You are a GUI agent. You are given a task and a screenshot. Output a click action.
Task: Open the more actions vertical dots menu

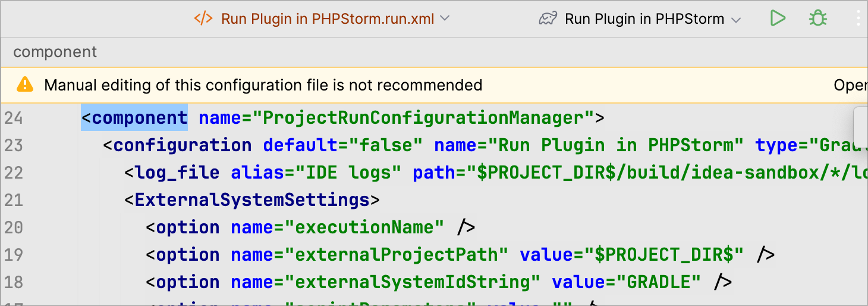pyautogui.click(x=858, y=18)
